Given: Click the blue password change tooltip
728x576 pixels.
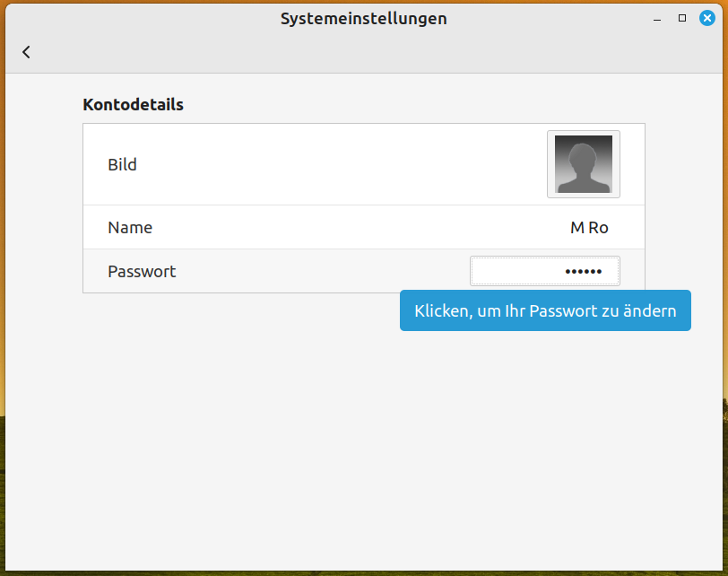Looking at the screenshot, I should point(545,310).
